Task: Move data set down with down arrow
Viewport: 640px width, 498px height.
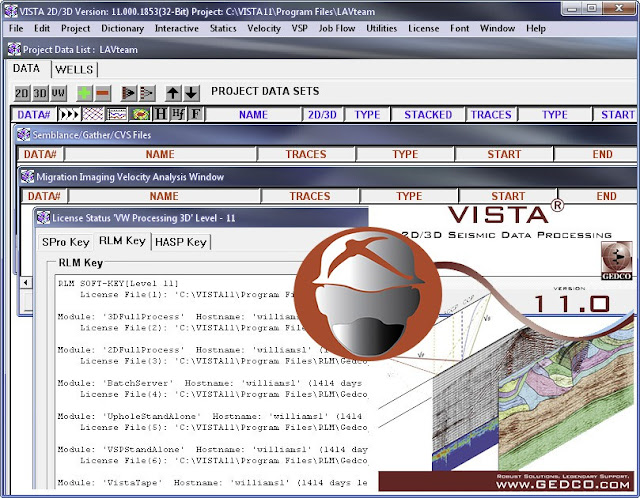Action: pyautogui.click(x=191, y=93)
